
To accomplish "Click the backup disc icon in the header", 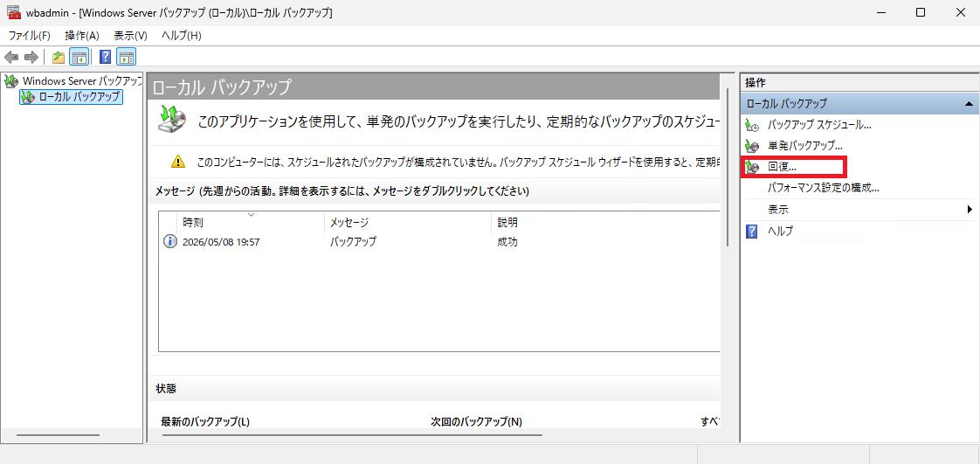I will click(x=171, y=118).
